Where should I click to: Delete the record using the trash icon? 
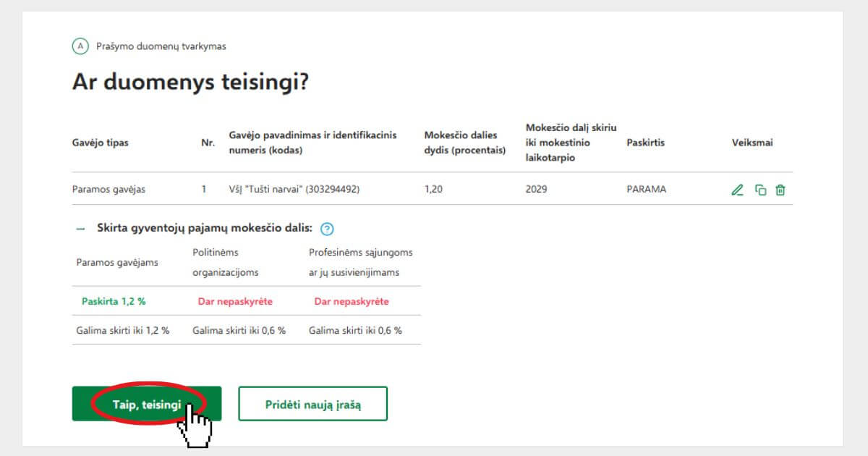tap(780, 190)
